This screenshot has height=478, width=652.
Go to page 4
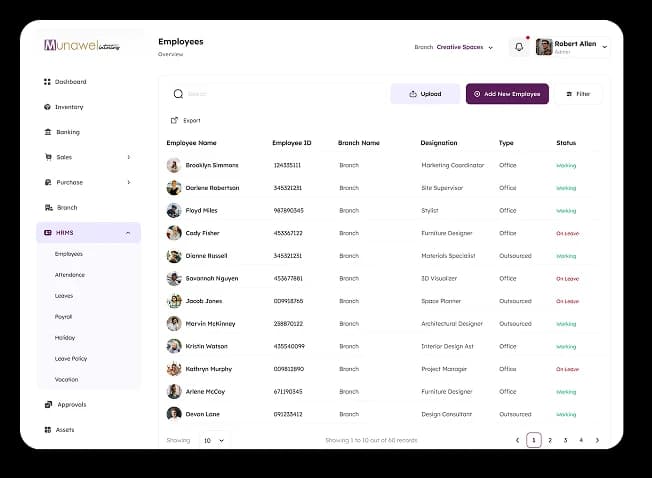[581, 440]
